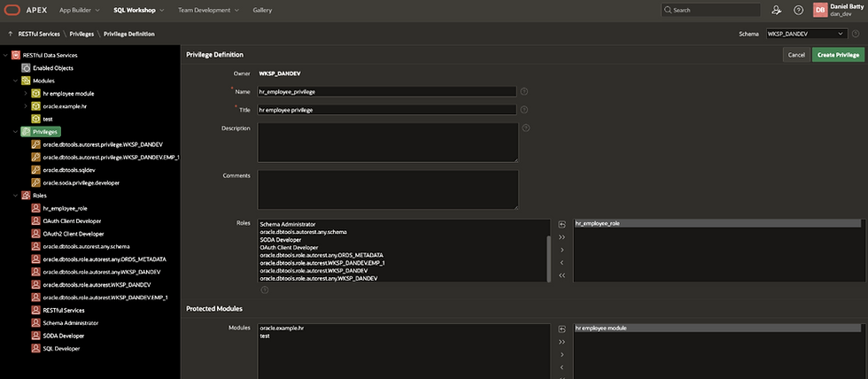Expand the hr employee module node

pyautogui.click(x=26, y=94)
